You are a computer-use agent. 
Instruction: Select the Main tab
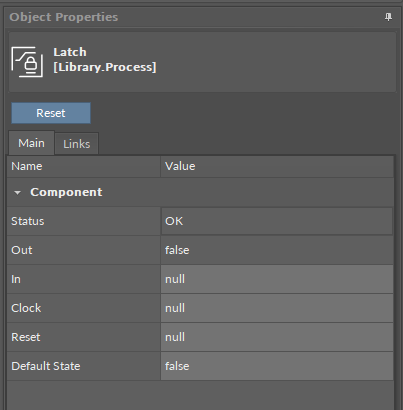click(31, 143)
